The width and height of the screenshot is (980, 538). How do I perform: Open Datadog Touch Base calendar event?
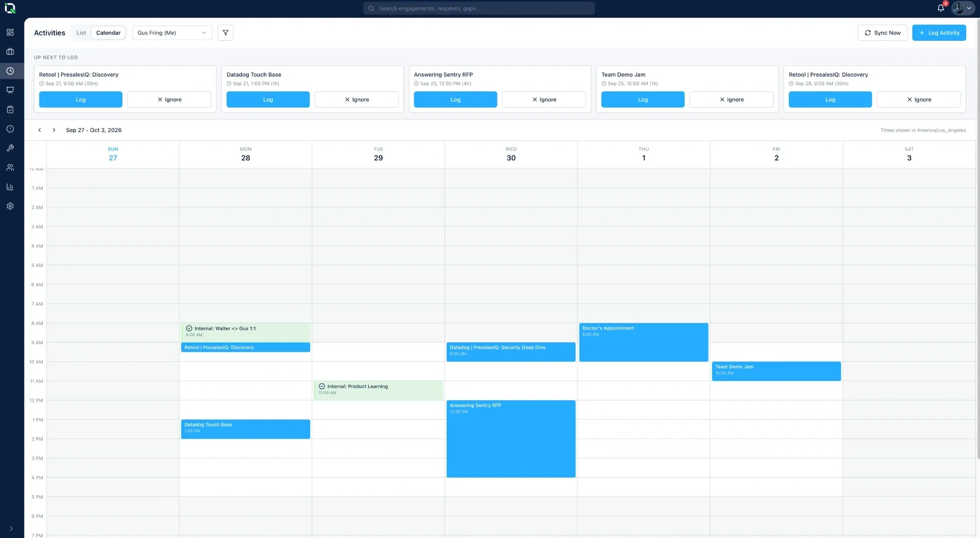(x=246, y=429)
